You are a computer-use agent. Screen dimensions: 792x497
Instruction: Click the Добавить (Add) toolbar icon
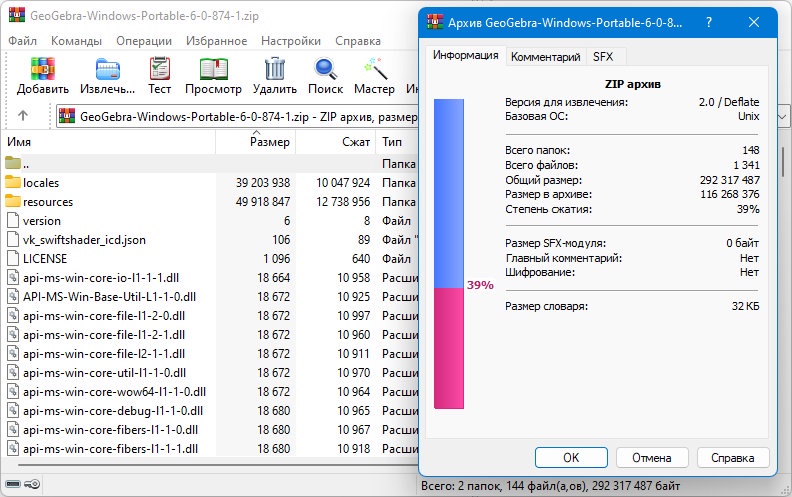[42, 69]
